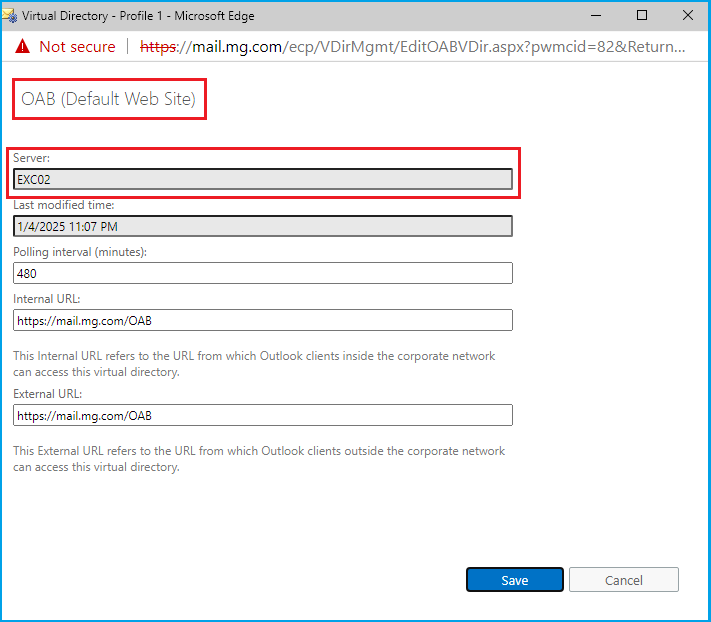Click the OAB (Default Web Site) heading
Screen dimensions: 711x622
click(x=108, y=99)
